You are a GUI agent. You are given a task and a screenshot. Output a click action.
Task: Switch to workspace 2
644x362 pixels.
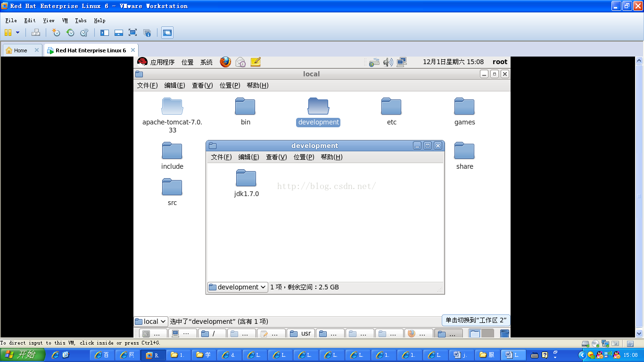[x=487, y=333]
